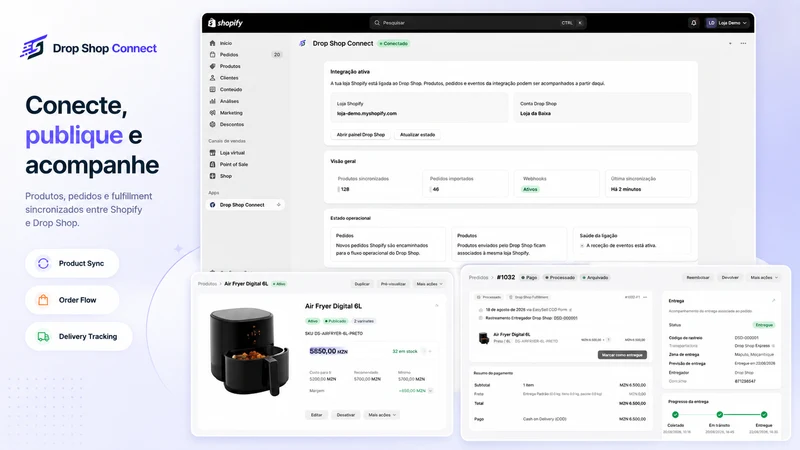Screen dimensions: 800x450
Task: Click the search magnifier icon in top bar
Action: click(x=377, y=23)
